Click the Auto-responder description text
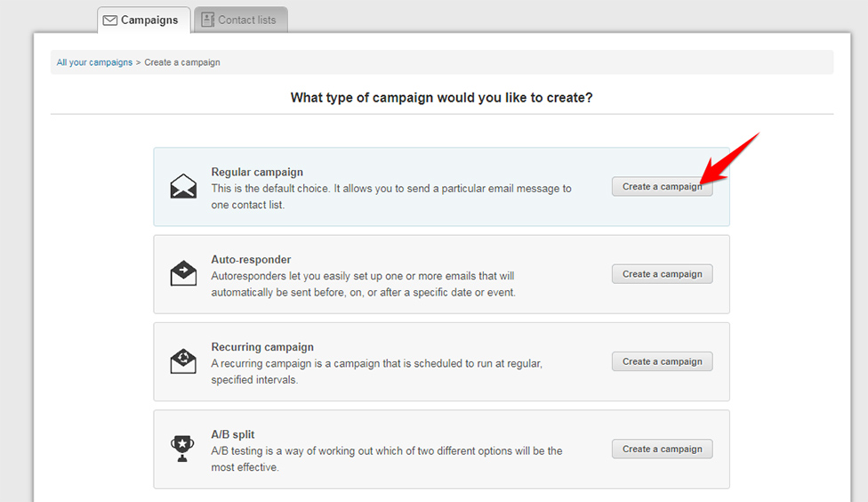 [363, 284]
